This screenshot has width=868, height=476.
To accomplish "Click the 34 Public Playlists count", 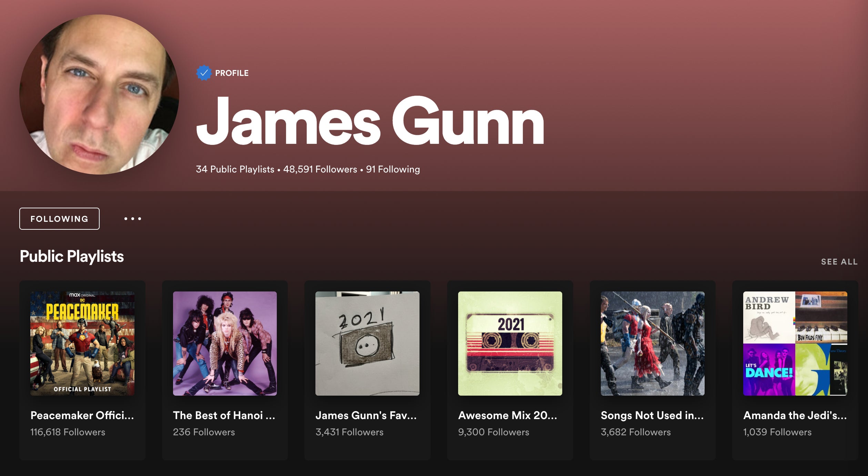I will pos(235,169).
